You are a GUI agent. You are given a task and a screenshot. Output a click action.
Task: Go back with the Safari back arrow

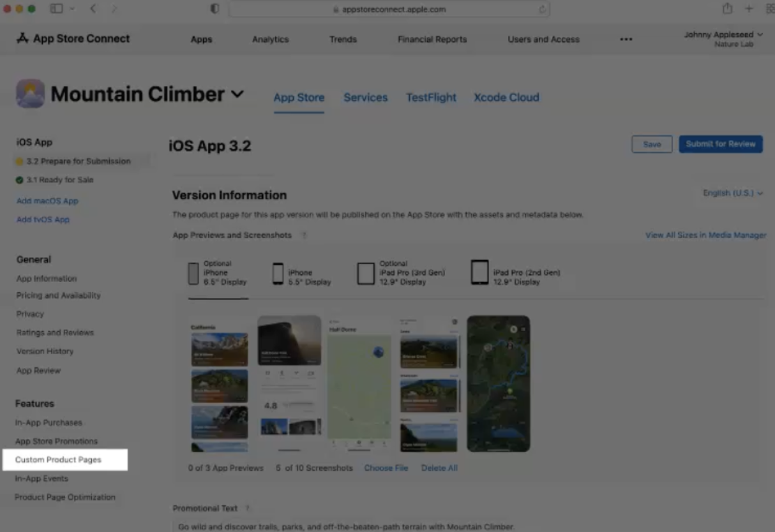coord(93,9)
